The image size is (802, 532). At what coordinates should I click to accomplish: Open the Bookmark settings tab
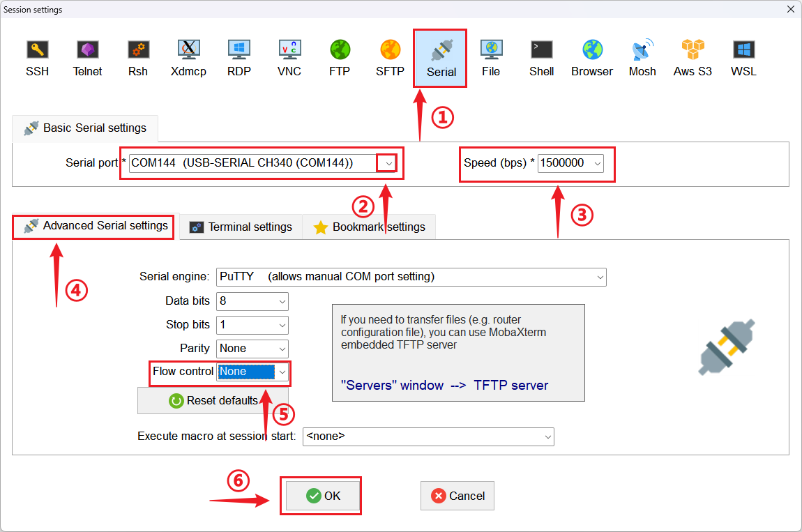(x=369, y=227)
